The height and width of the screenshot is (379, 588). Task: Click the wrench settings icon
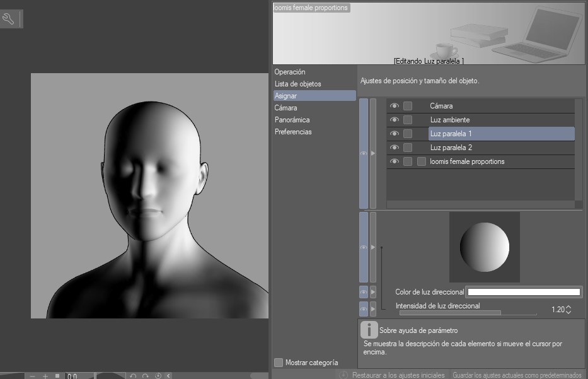pos(9,19)
